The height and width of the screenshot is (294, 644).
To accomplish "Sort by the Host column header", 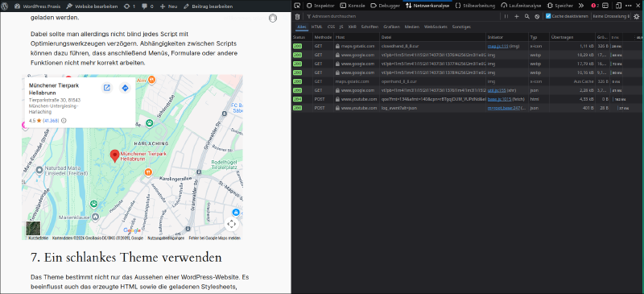I will pyautogui.click(x=357, y=37).
